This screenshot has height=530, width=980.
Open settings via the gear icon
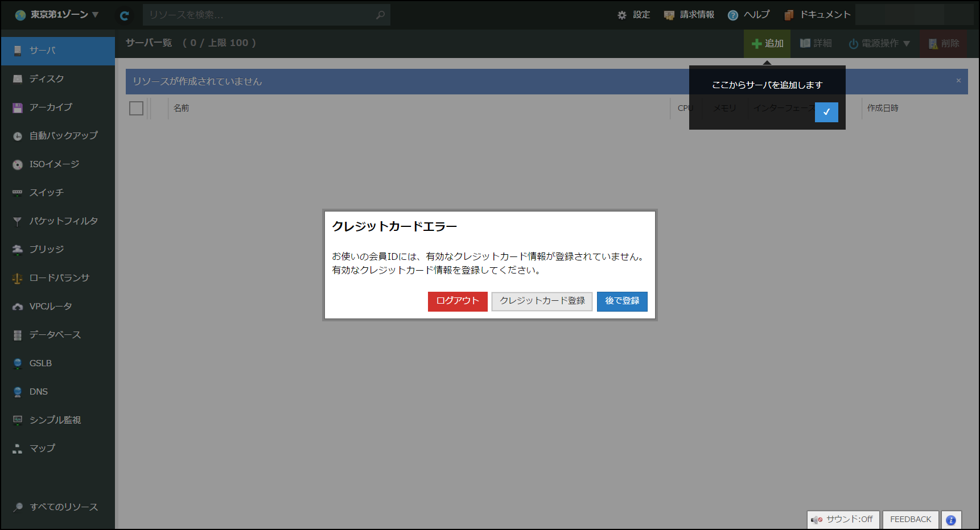point(622,15)
